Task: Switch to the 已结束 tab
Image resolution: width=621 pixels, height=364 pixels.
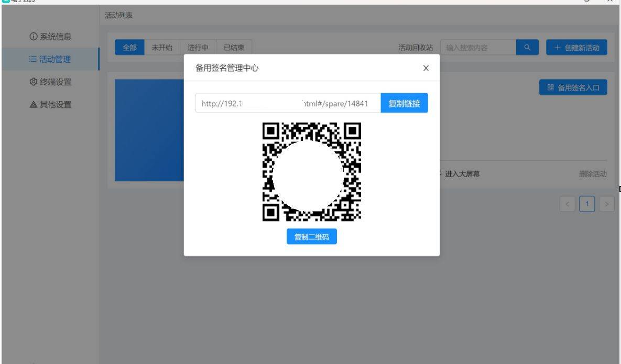Action: [x=234, y=48]
